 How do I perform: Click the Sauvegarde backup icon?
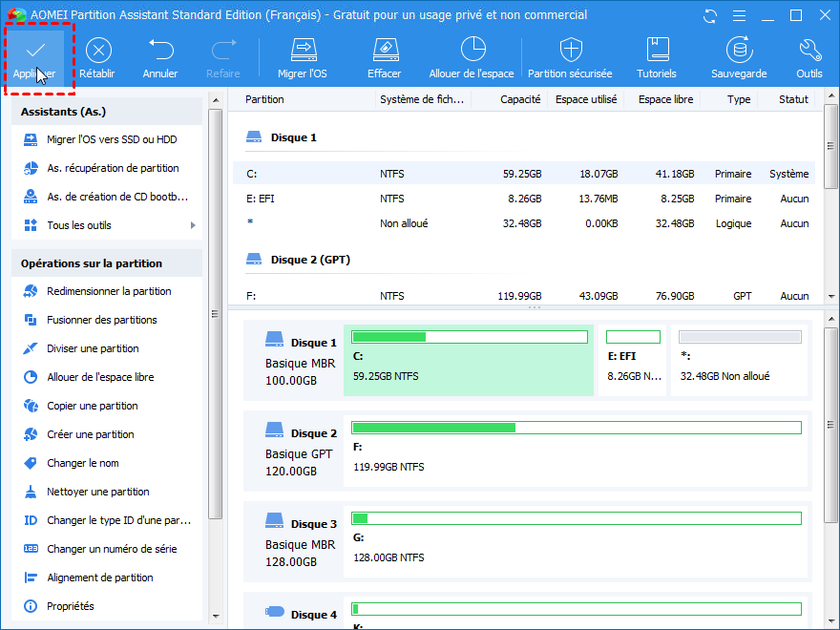(738, 58)
